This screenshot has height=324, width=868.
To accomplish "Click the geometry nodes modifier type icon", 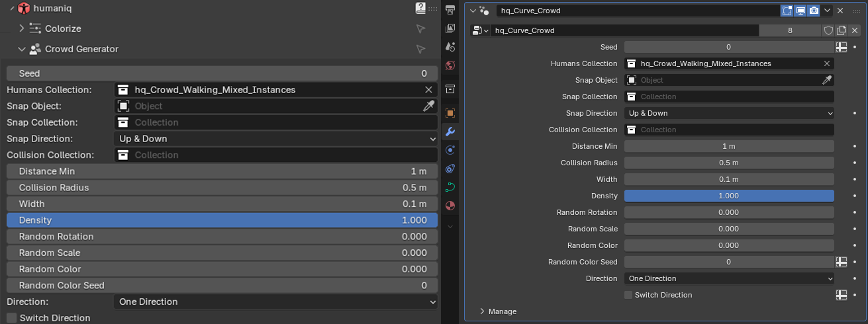I will 483,11.
